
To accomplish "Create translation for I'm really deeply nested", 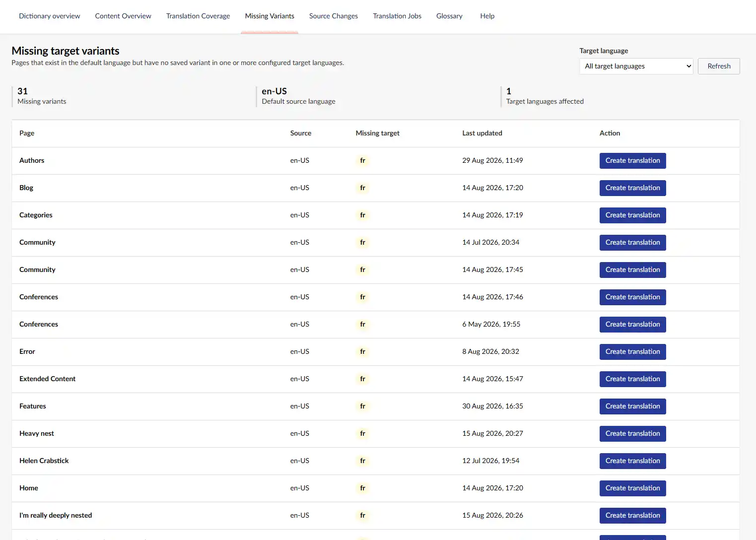I will point(633,516).
